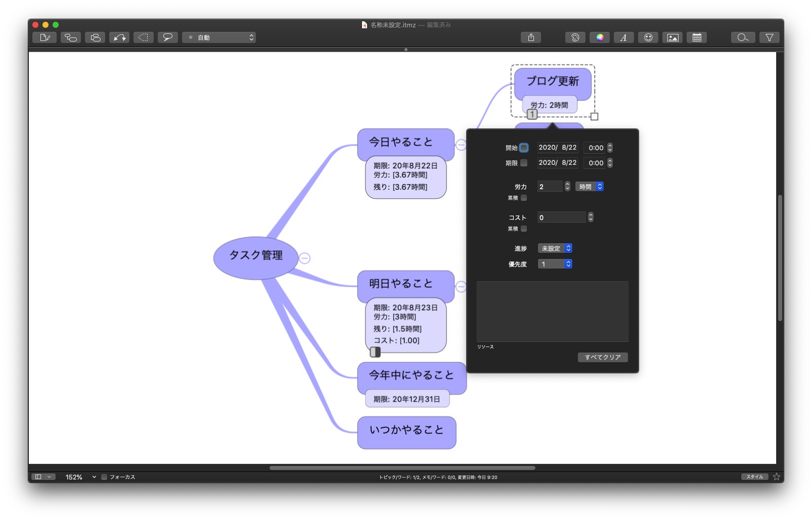Enable the 期限 deadline checkbox

pyautogui.click(x=524, y=163)
